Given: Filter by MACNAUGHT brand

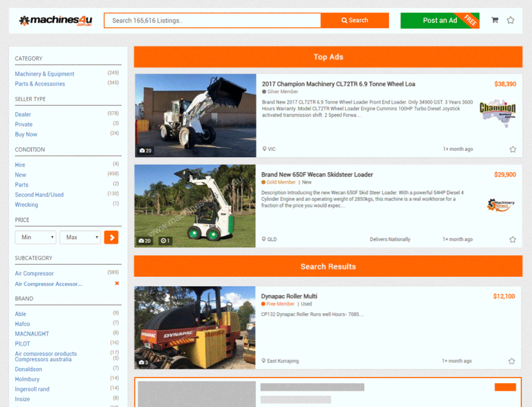Looking at the screenshot, I should 32,334.
